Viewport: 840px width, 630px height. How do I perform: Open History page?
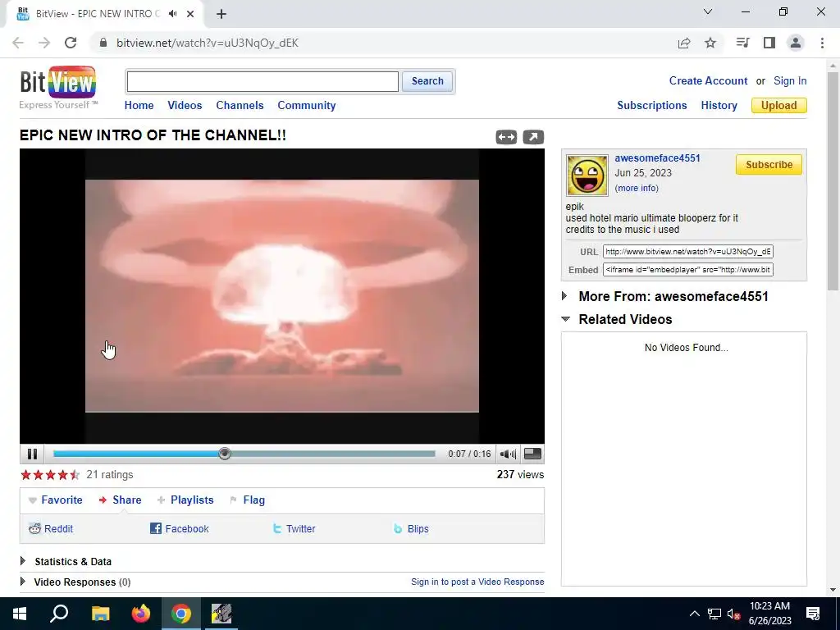coord(719,106)
